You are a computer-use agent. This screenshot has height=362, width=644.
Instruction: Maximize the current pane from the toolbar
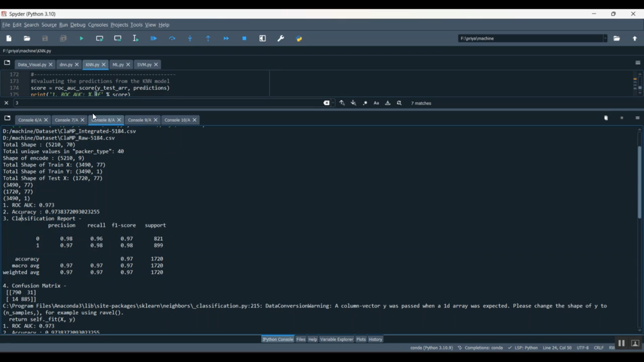click(x=263, y=39)
